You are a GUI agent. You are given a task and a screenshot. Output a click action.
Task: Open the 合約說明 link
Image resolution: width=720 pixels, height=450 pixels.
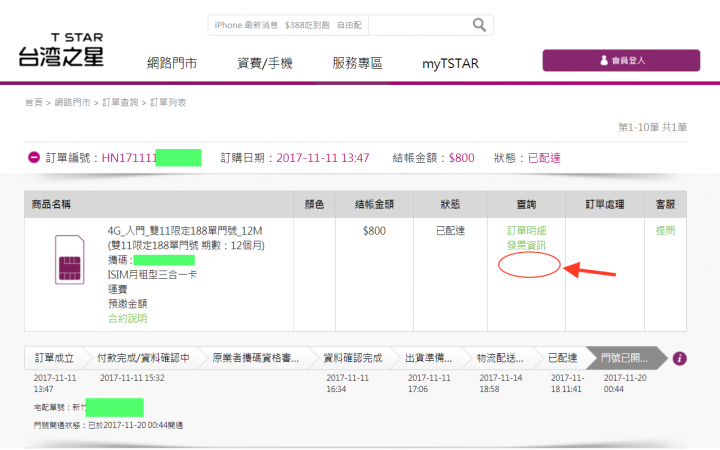[128, 318]
